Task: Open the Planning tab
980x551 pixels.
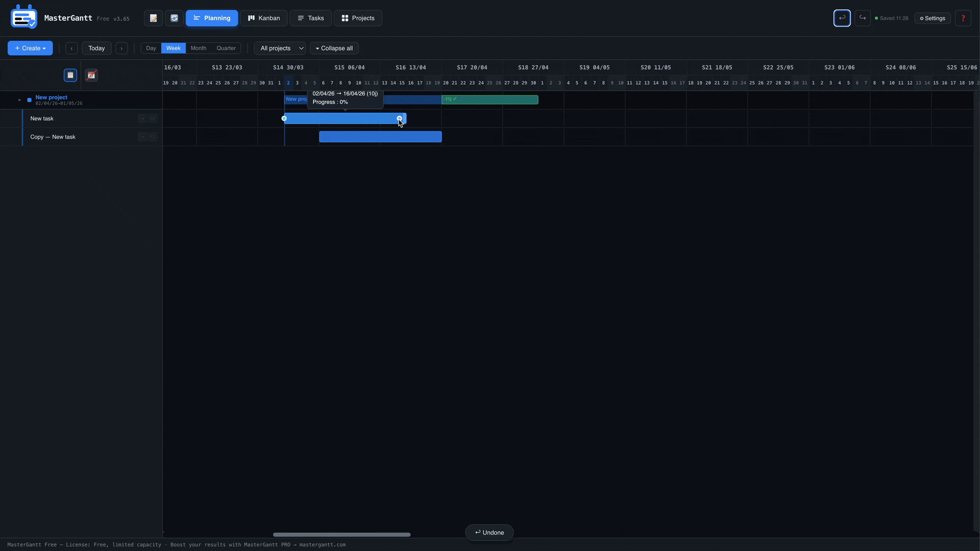Action: pos(212,18)
